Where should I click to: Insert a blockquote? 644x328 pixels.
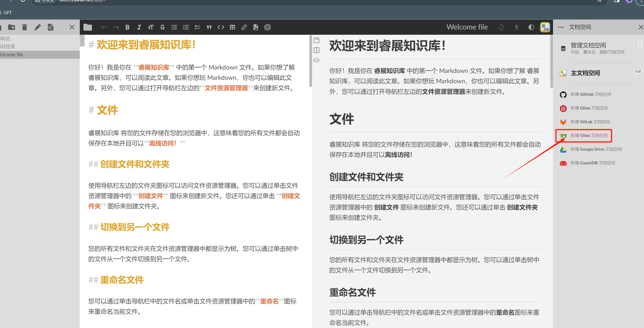point(209,27)
